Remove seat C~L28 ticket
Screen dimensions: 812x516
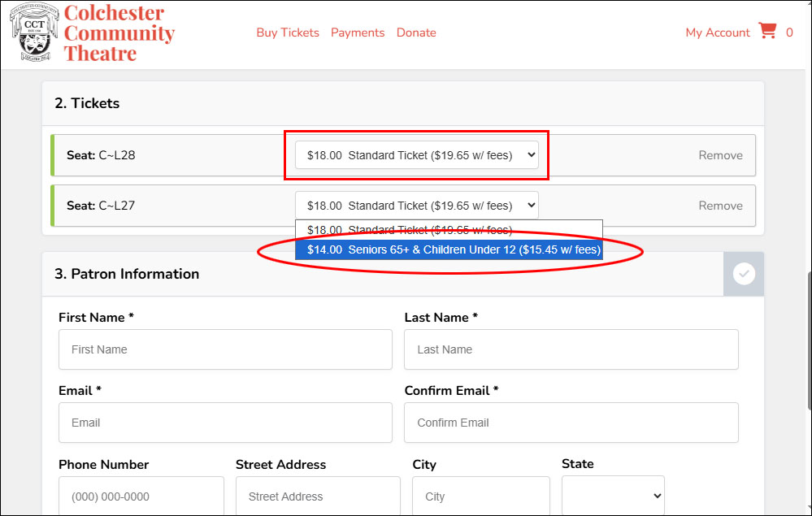pyautogui.click(x=720, y=155)
